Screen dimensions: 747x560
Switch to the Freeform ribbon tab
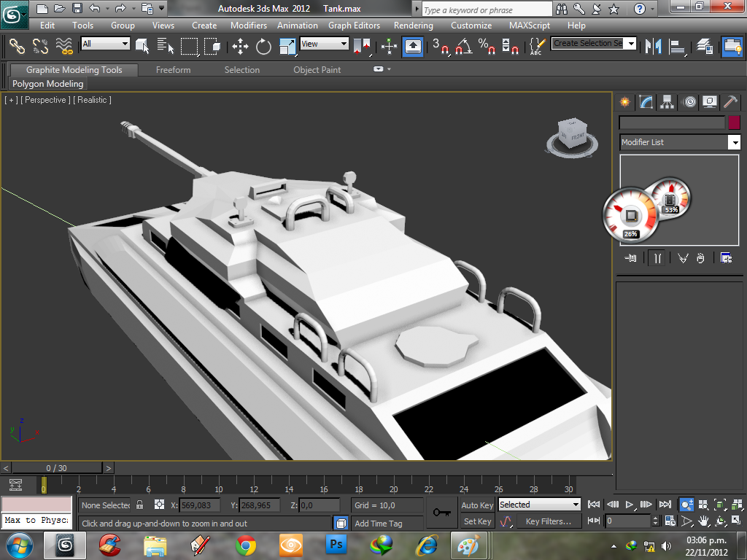coord(173,70)
